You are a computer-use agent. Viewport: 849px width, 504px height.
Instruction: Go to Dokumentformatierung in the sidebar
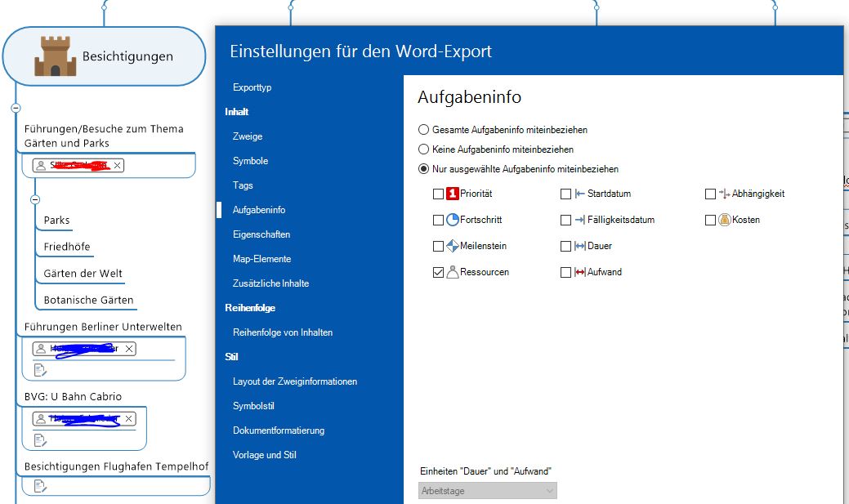[278, 430]
